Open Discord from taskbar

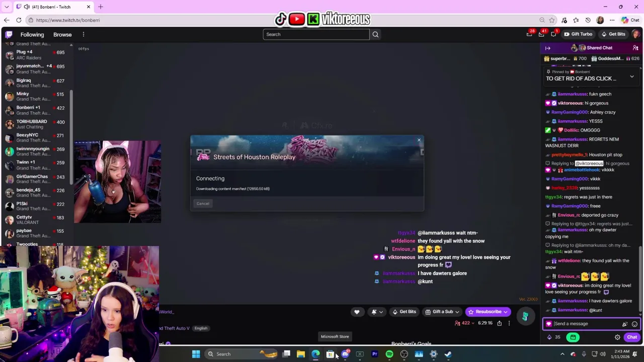pyautogui.click(x=345, y=354)
